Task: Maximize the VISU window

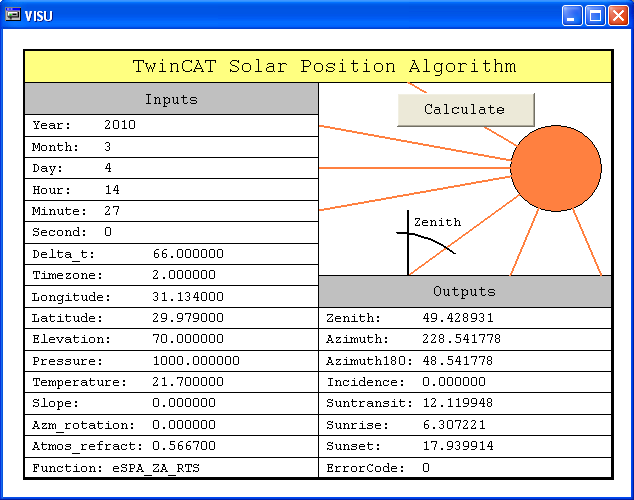Action: (595, 16)
